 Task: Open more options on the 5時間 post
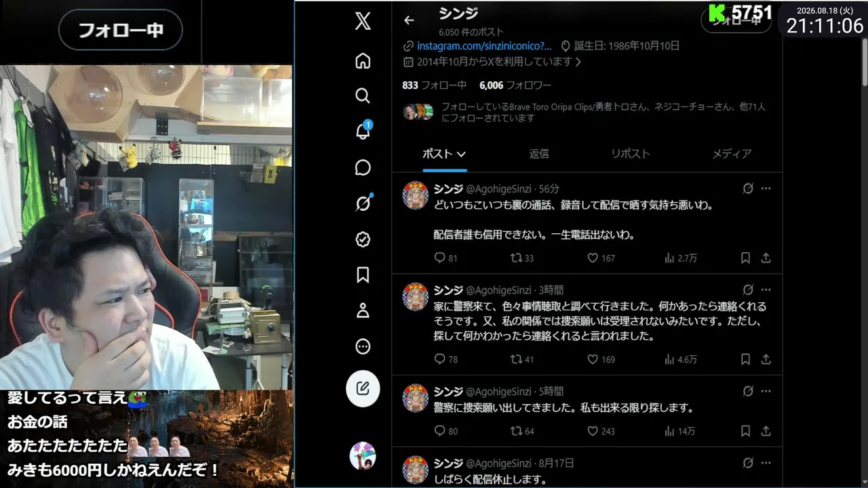(x=766, y=391)
